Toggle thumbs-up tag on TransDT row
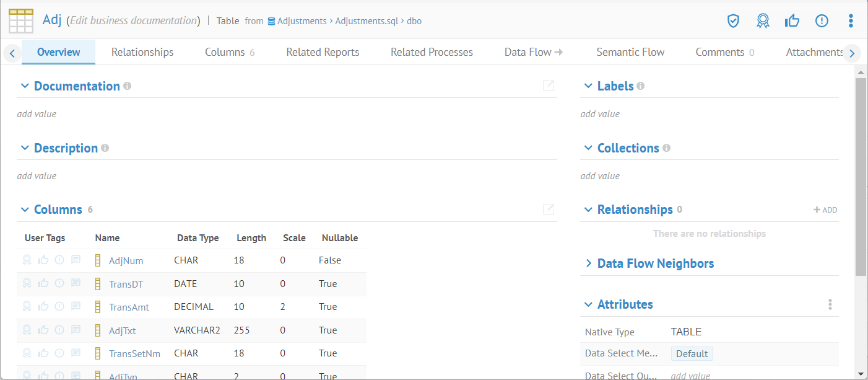Image resolution: width=868 pixels, height=380 pixels. click(43, 283)
